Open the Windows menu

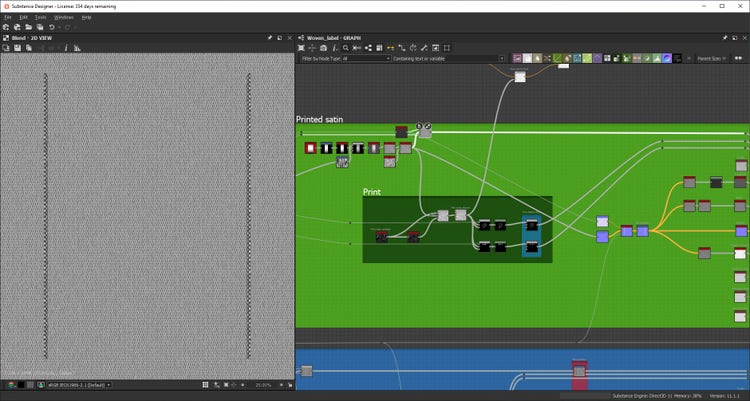[63, 17]
